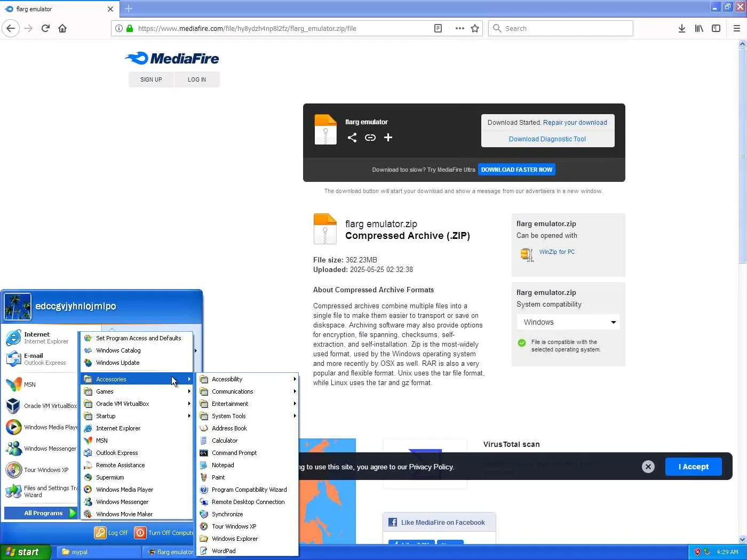Click the Windows start button

coord(25,552)
